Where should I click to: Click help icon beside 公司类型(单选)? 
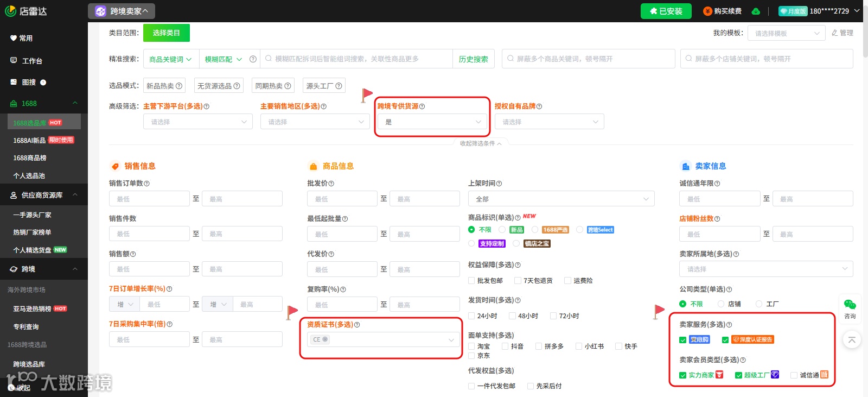(x=729, y=289)
